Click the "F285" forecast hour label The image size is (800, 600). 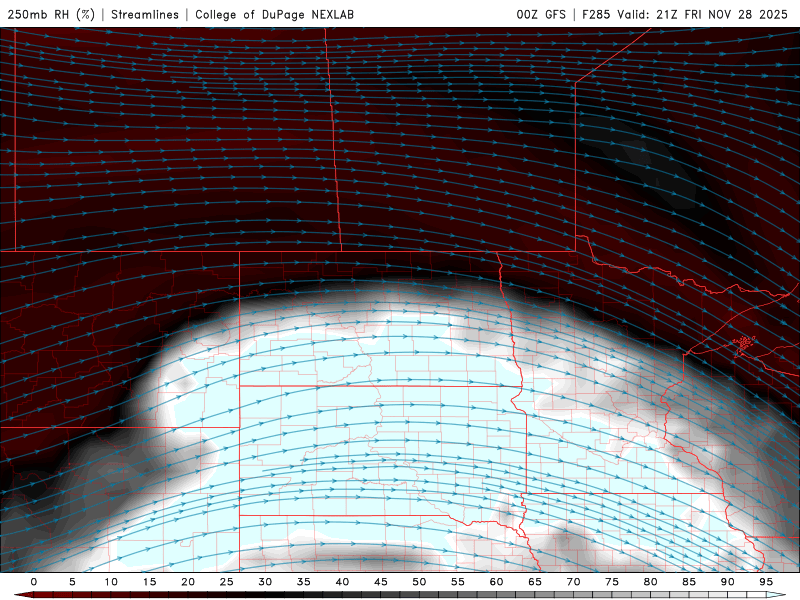pos(596,14)
